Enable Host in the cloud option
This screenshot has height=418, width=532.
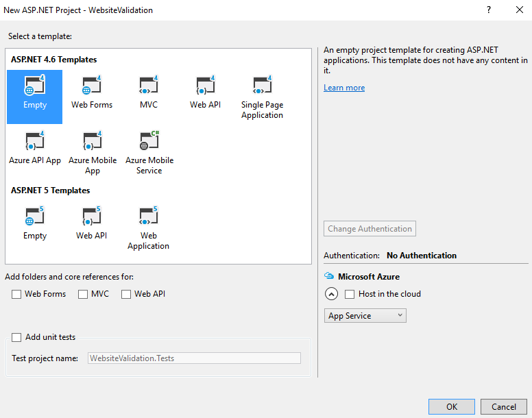pos(350,294)
